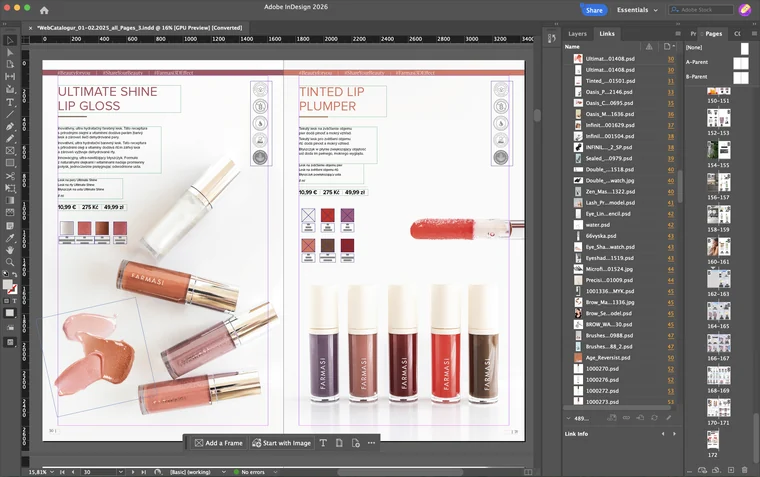760x477 pixels.
Task: Open the Essentials workspace dropdown
Action: click(637, 10)
